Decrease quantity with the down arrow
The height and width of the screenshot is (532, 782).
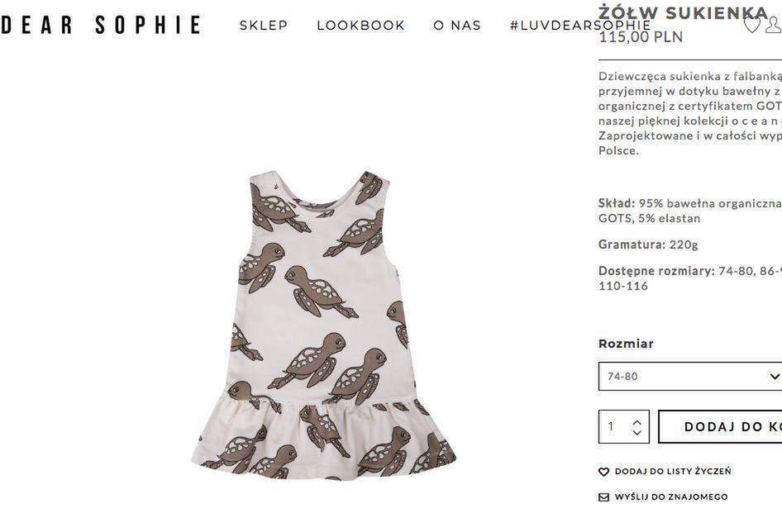click(x=637, y=432)
